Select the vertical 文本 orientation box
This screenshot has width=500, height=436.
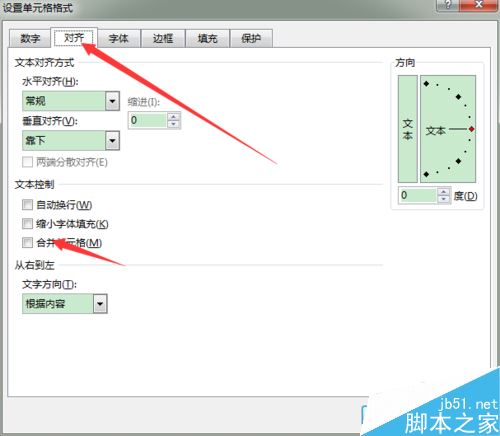(408, 129)
